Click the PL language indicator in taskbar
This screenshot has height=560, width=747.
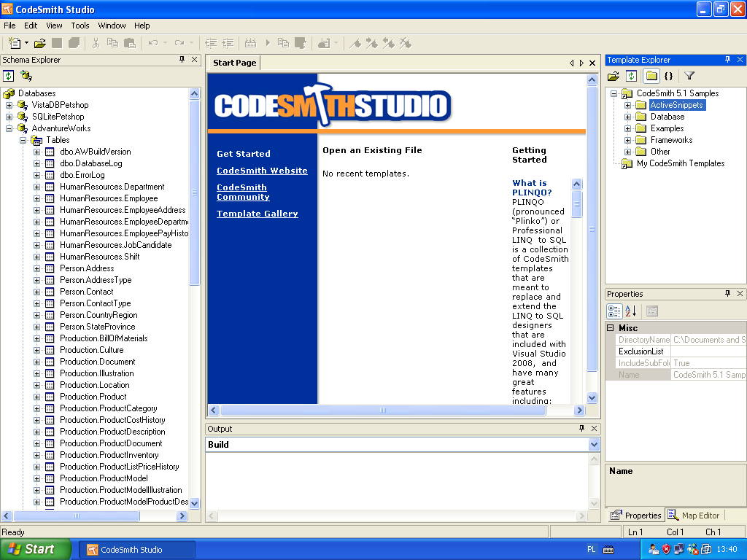[x=591, y=550]
